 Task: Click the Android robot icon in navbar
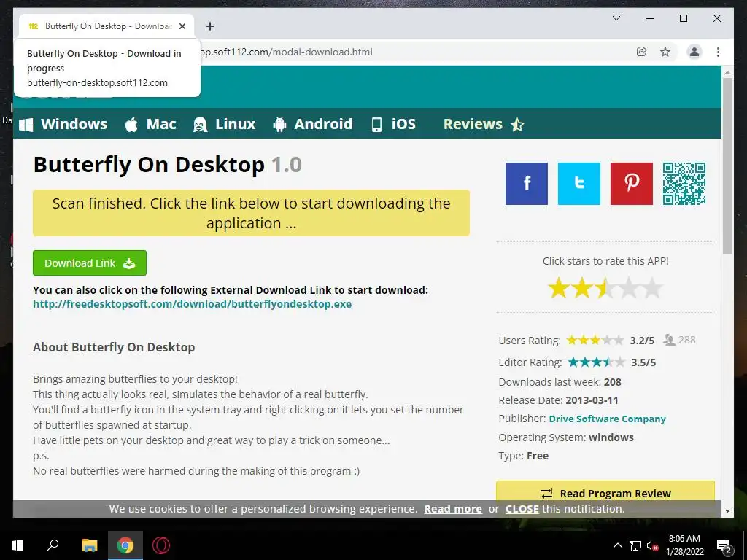coord(279,125)
